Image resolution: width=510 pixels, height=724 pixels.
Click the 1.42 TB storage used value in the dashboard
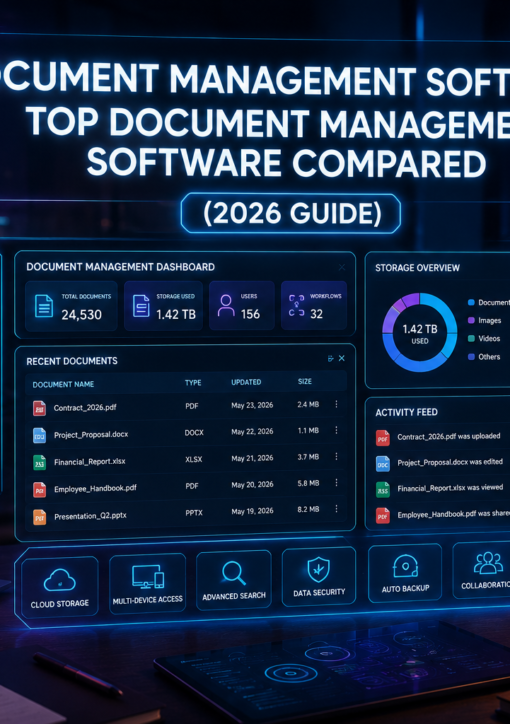[176, 314]
